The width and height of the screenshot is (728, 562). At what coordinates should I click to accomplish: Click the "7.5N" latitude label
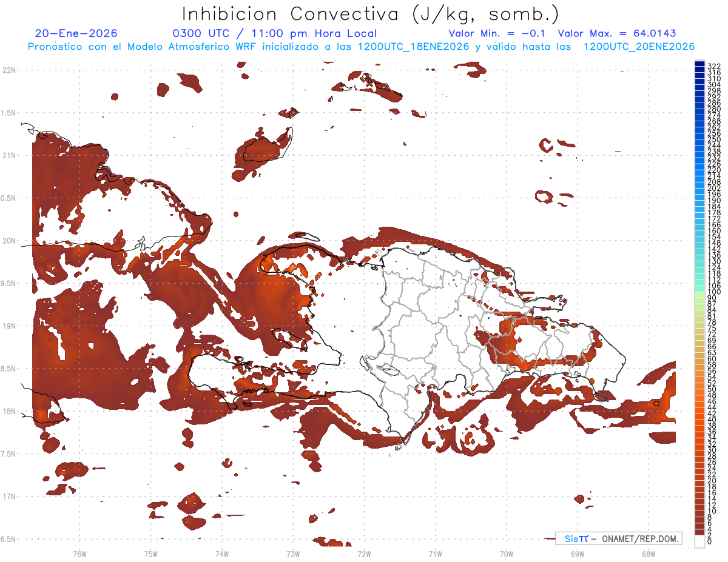tap(8, 453)
